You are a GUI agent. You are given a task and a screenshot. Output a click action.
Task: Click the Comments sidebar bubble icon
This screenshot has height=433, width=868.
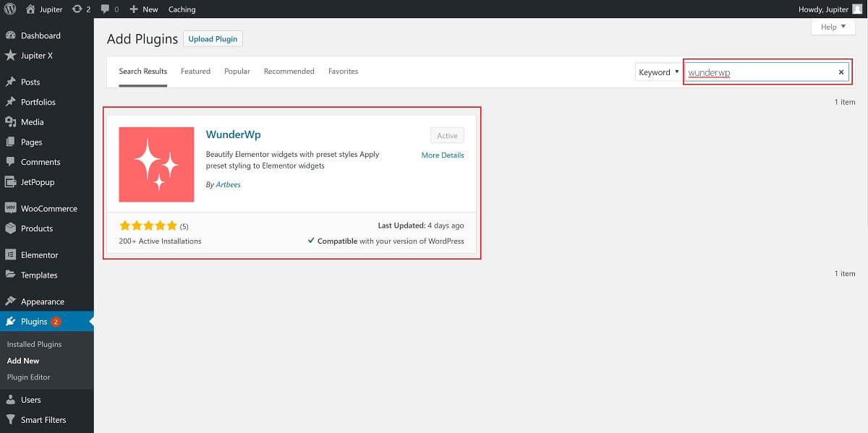(10, 162)
